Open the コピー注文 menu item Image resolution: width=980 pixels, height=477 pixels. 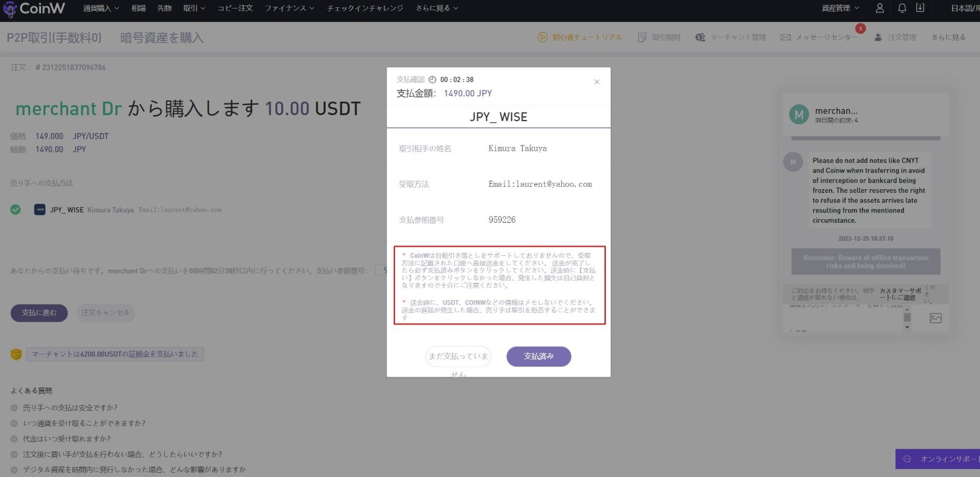coord(235,8)
